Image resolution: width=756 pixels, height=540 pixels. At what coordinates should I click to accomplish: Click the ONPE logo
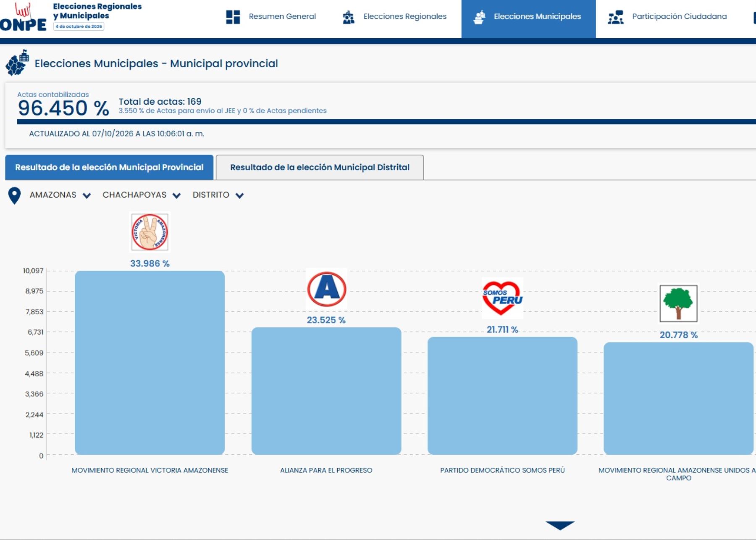pyautogui.click(x=23, y=17)
